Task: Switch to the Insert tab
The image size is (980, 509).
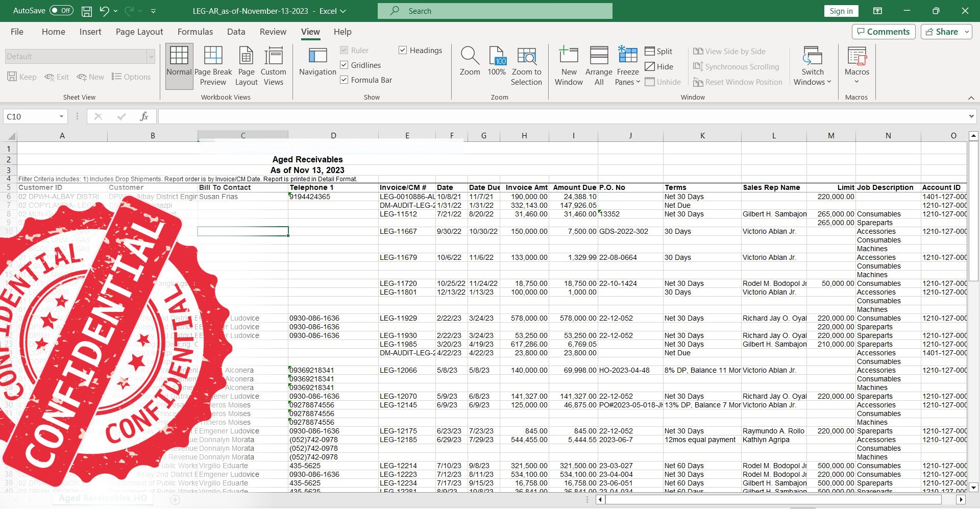Action: pos(90,32)
